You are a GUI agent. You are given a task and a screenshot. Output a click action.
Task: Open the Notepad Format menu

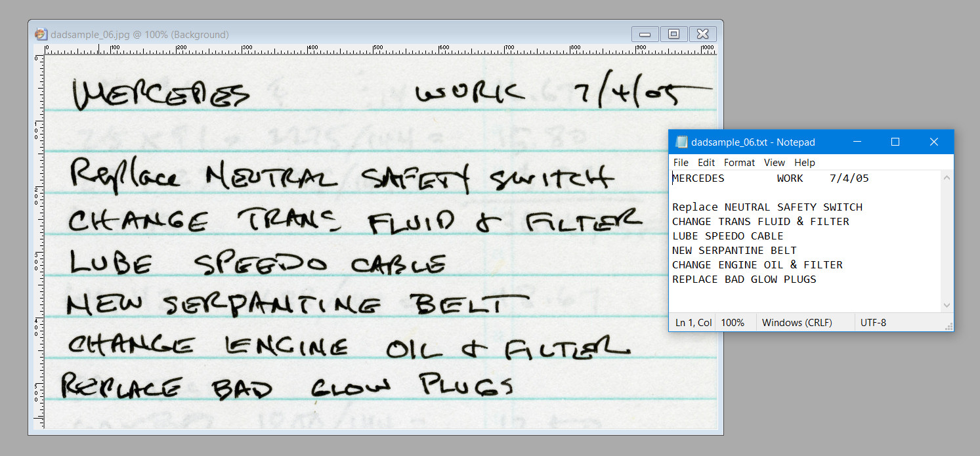coord(740,162)
